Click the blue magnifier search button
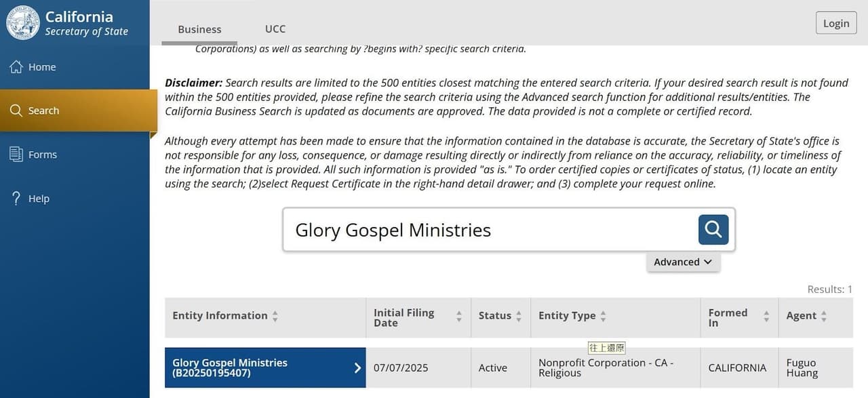 (713, 230)
